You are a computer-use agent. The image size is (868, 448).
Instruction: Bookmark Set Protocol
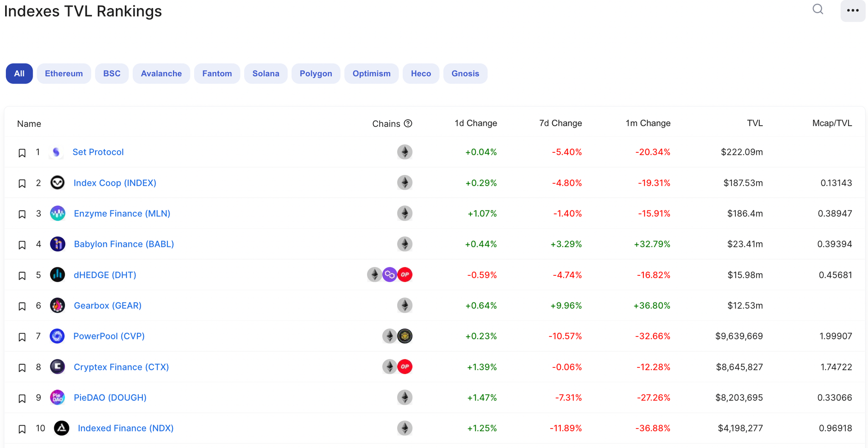[x=22, y=153]
